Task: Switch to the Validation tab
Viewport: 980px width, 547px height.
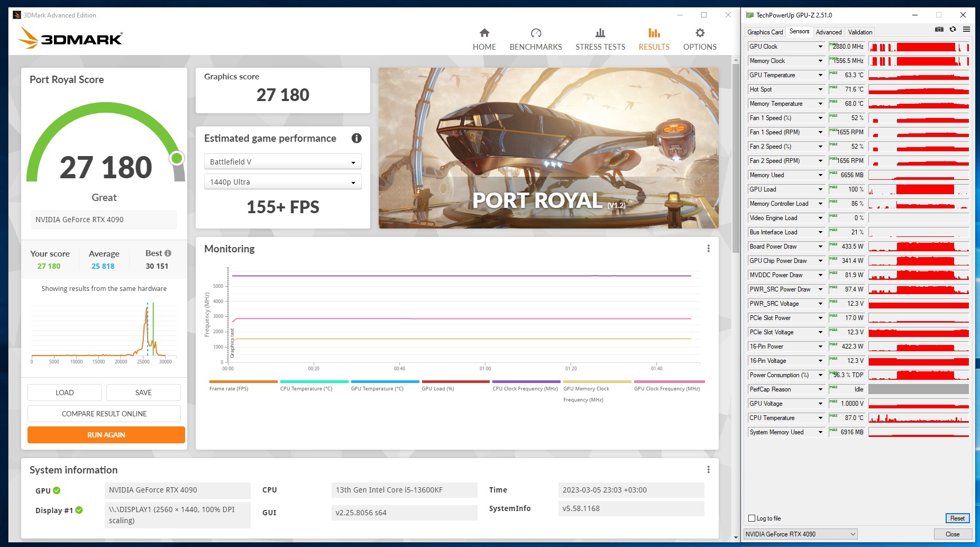Action: click(860, 32)
